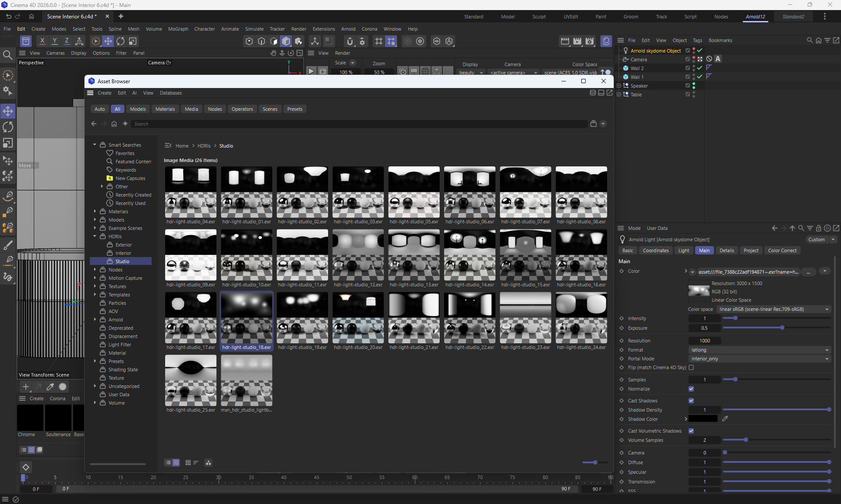Open the MoGraph menu
Viewport: 841px width, 504px height.
pos(178,29)
